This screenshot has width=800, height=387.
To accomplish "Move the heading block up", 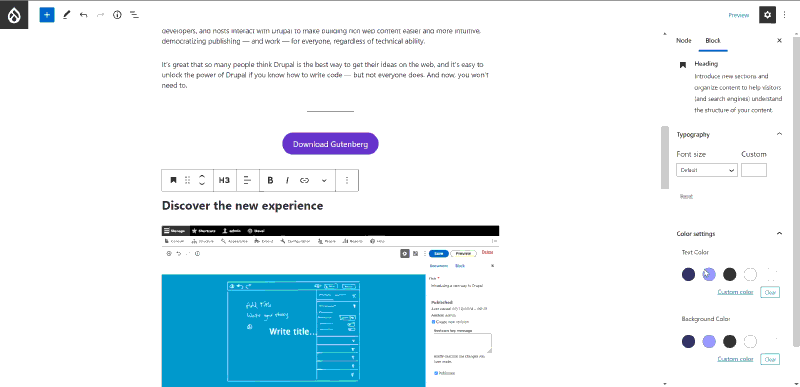I will click(x=202, y=175).
